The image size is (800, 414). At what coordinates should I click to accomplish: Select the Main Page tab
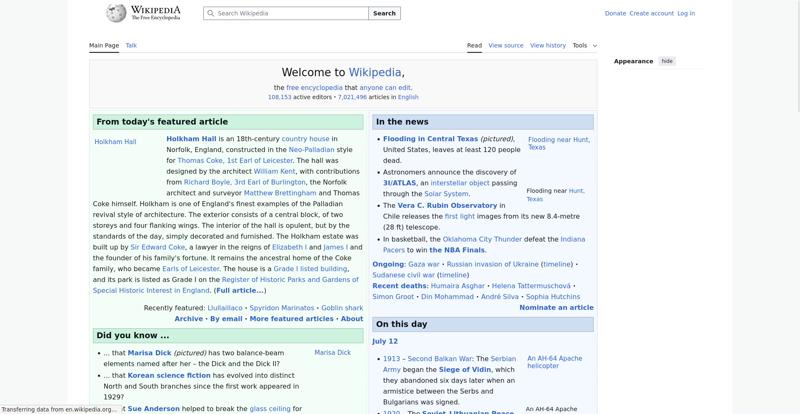click(x=104, y=45)
